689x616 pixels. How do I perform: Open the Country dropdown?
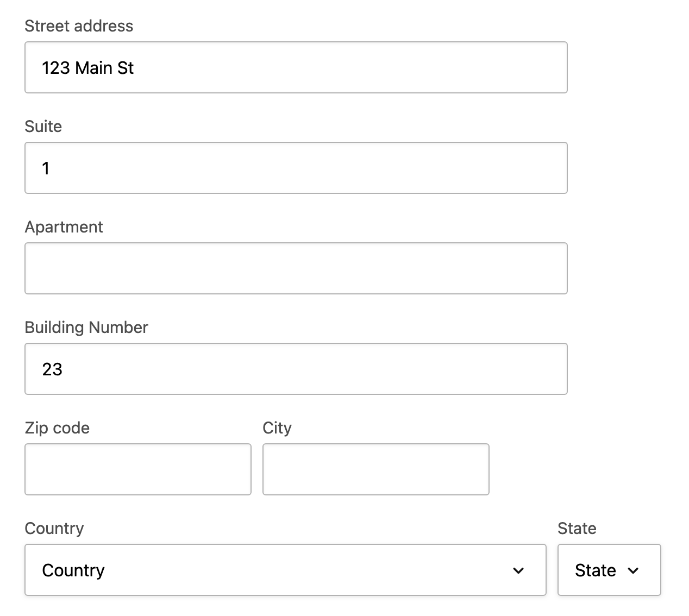285,570
